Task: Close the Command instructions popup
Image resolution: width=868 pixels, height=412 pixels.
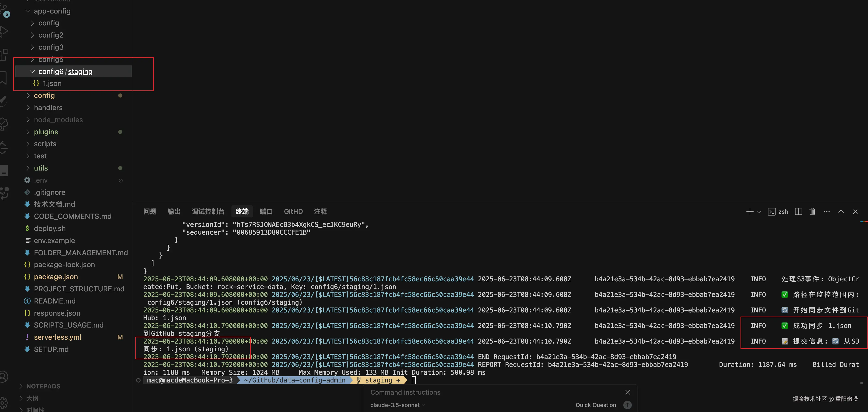Action: 627,392
